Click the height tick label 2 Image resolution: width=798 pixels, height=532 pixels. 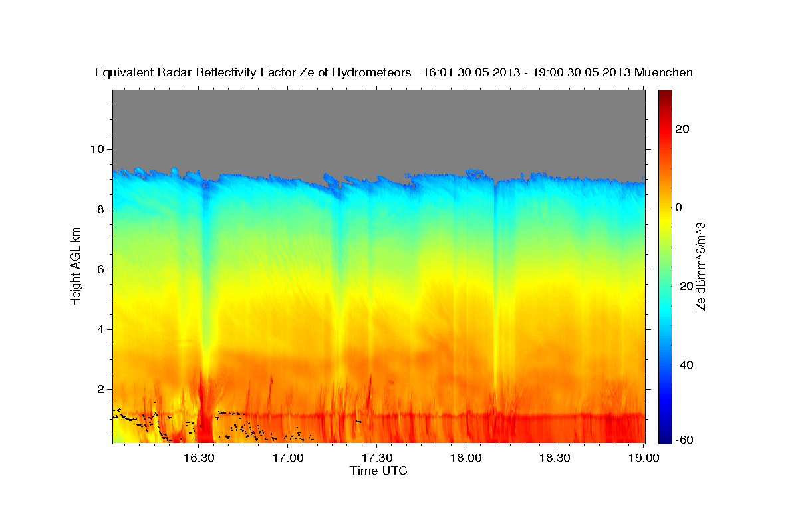pyautogui.click(x=101, y=389)
